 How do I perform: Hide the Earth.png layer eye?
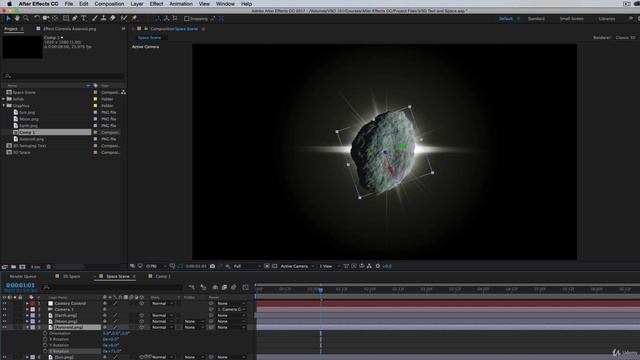pos(4,316)
